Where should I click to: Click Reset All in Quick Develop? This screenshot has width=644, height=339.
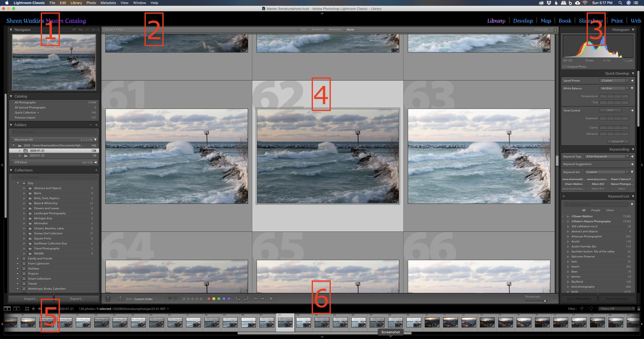618,142
